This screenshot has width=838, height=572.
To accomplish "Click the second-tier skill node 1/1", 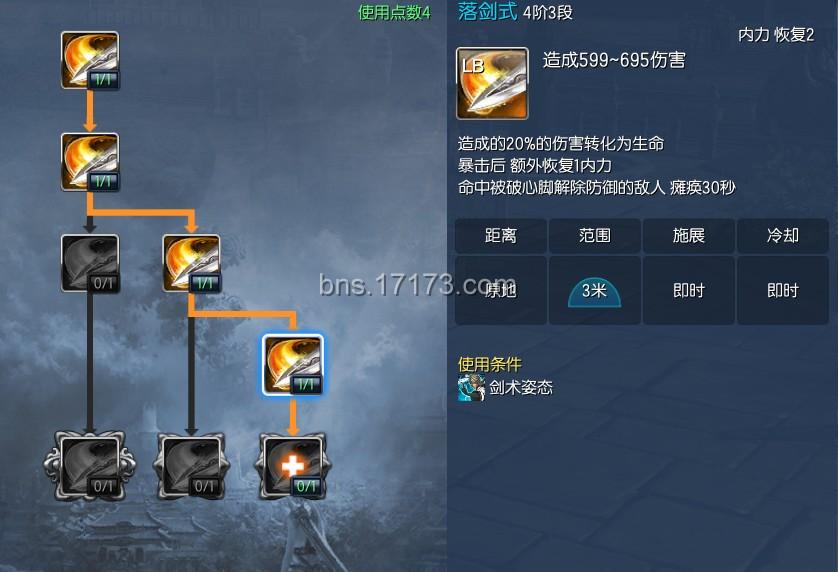I will [90, 162].
